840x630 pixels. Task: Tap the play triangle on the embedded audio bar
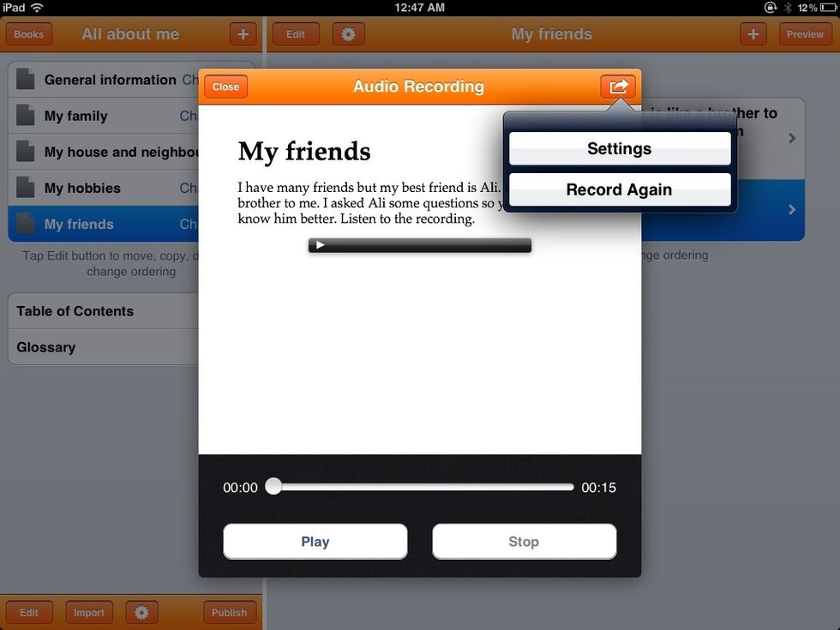(x=319, y=244)
